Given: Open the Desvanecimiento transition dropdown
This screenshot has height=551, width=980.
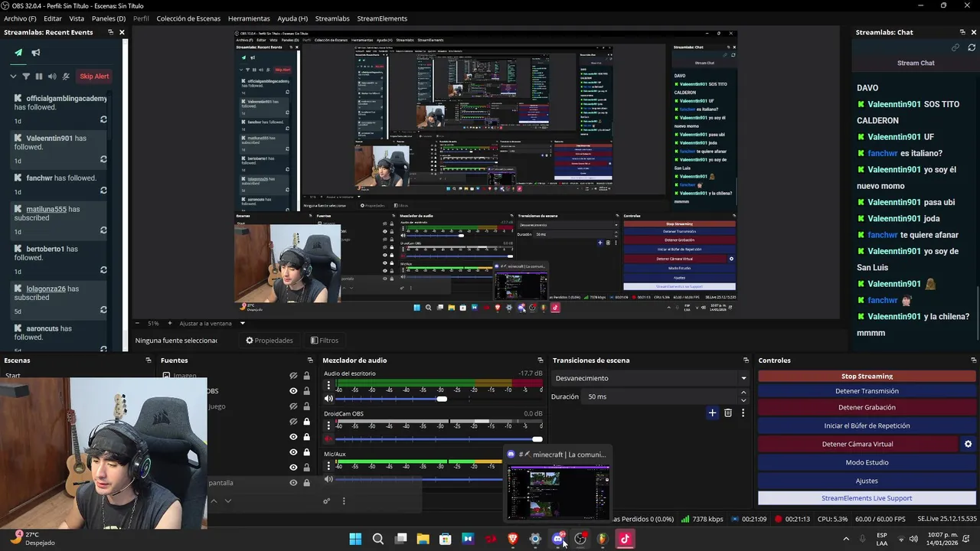Looking at the screenshot, I should point(649,378).
